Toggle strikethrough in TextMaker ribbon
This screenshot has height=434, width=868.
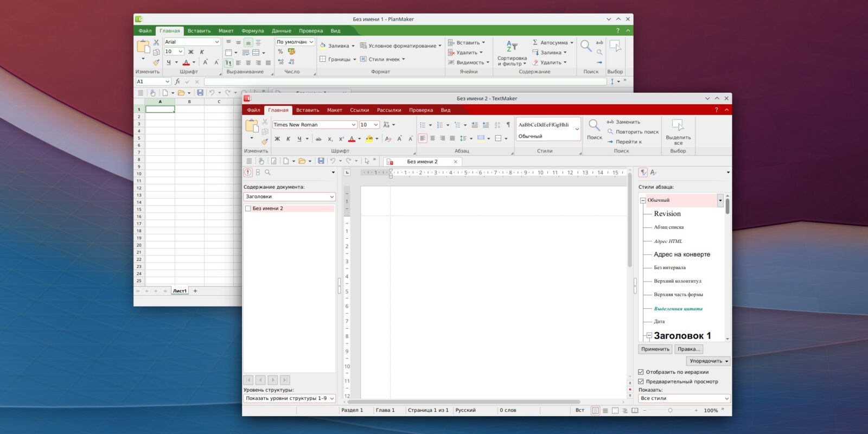click(318, 139)
